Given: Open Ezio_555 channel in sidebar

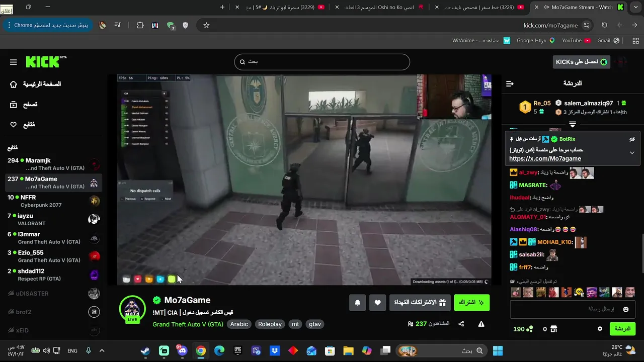Looking at the screenshot, I should pos(53,256).
